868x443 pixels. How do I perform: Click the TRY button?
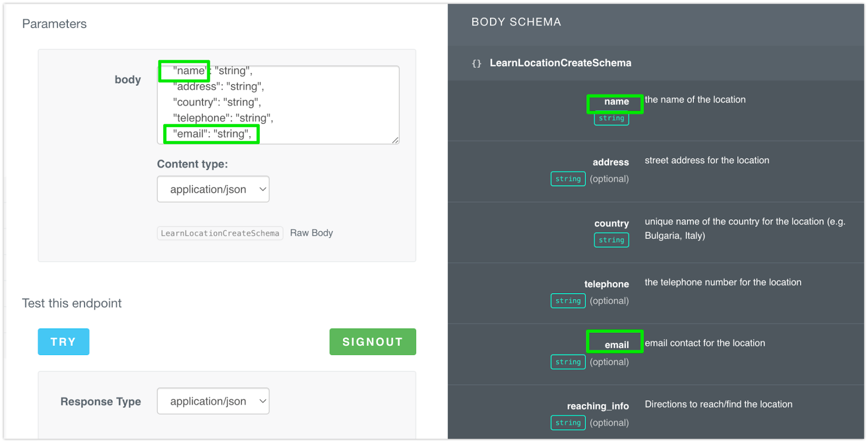(x=63, y=342)
